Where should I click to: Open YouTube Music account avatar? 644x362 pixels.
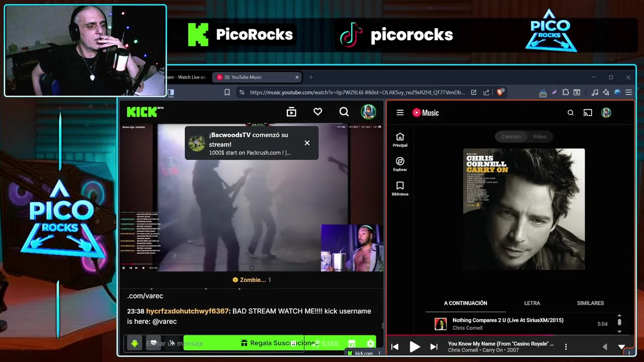point(606,113)
